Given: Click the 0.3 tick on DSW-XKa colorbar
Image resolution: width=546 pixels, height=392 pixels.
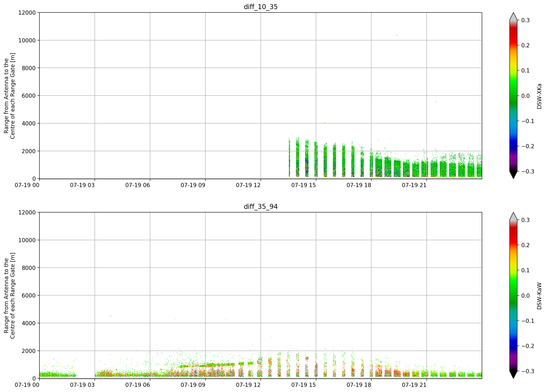Looking at the screenshot, I should tap(526, 20).
